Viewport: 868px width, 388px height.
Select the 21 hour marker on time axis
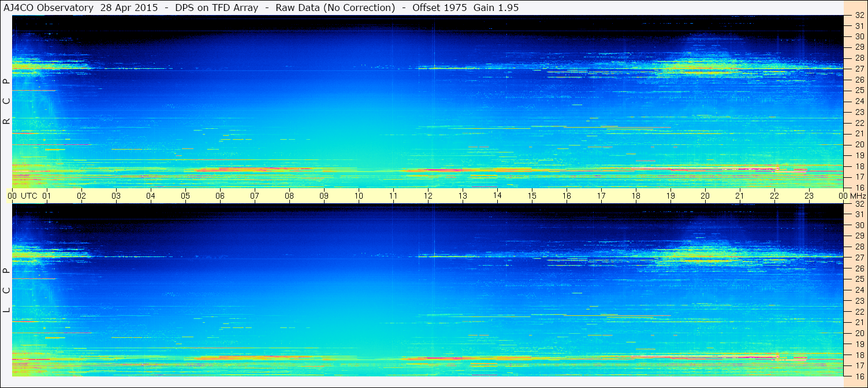click(x=740, y=196)
